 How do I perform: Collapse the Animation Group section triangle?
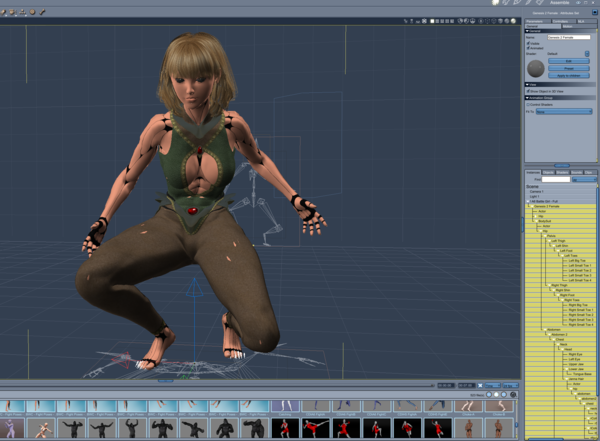[x=527, y=98]
